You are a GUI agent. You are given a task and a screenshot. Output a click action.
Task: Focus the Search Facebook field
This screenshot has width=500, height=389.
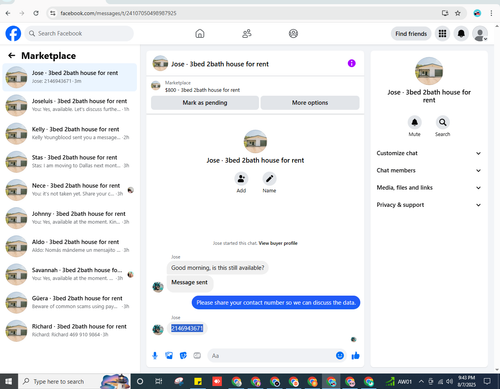pyautogui.click(x=79, y=34)
